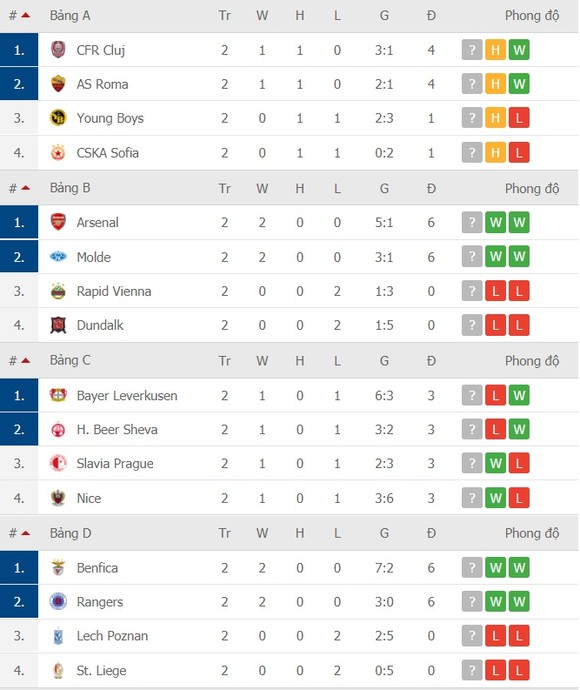Sort Bảng D using the # arrow
Viewport: 580px width, 690px height.
point(26,533)
